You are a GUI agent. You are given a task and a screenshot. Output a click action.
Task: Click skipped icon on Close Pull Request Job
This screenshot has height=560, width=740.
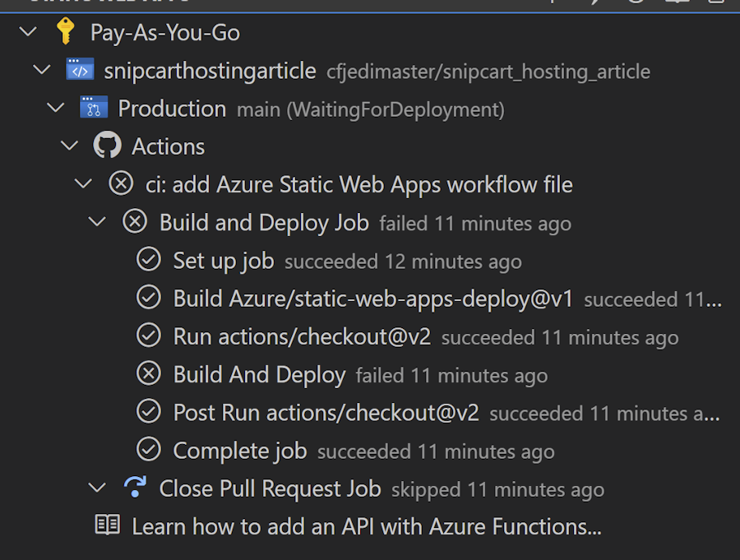point(135,487)
